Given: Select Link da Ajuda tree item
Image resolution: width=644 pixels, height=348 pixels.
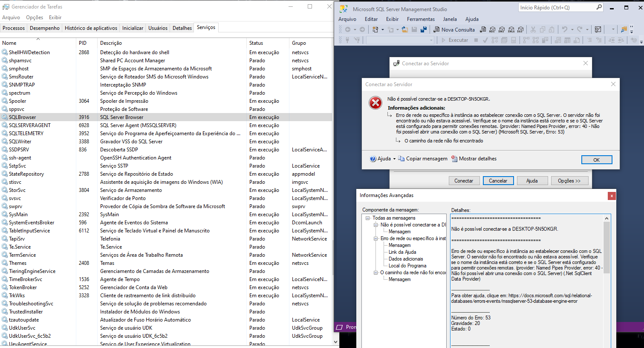Looking at the screenshot, I should pyautogui.click(x=402, y=252).
